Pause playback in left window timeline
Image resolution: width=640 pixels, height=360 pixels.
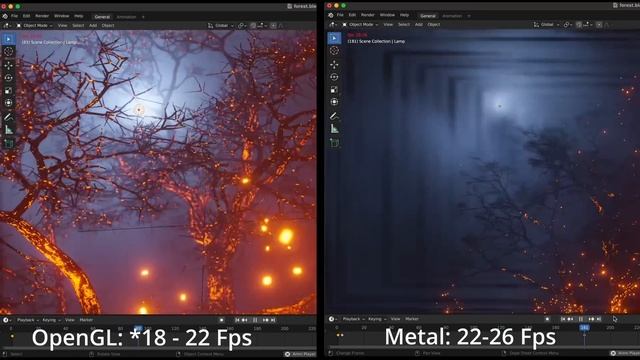(256, 320)
